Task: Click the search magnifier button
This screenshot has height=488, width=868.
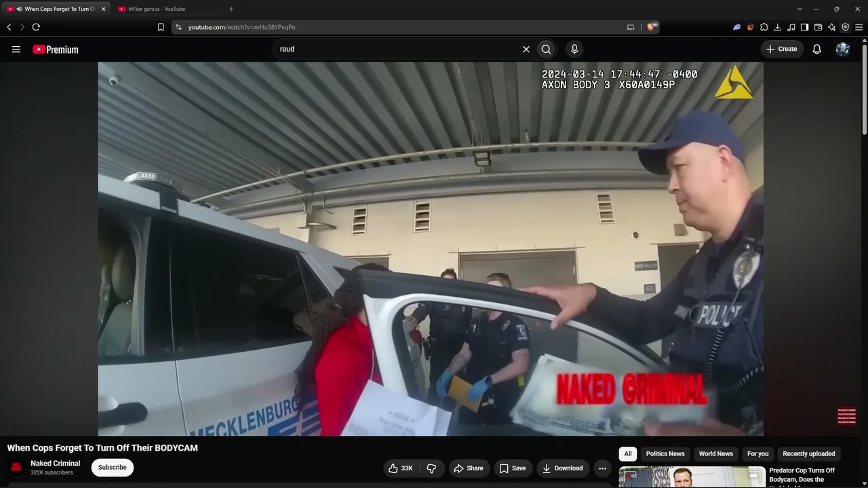Action: [546, 49]
